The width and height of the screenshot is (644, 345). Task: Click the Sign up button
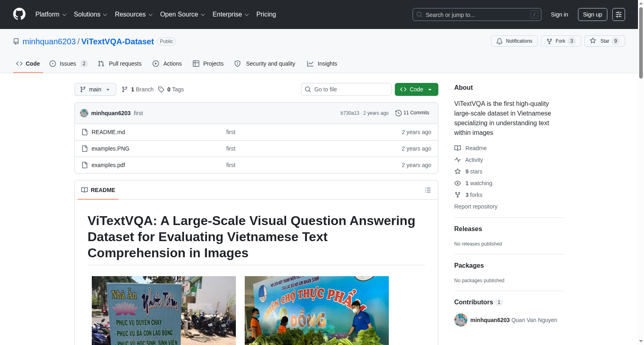[x=592, y=14]
